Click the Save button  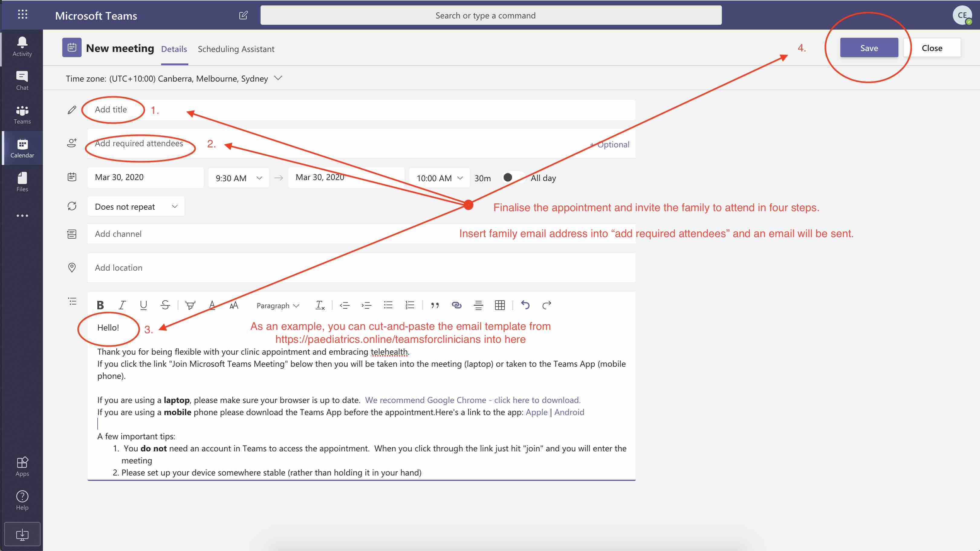pos(869,48)
